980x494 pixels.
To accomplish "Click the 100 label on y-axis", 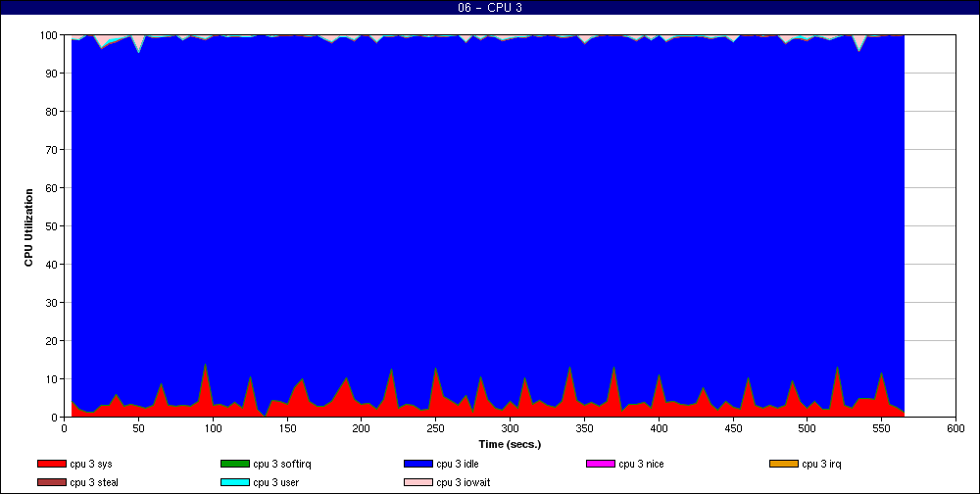I will (49, 35).
